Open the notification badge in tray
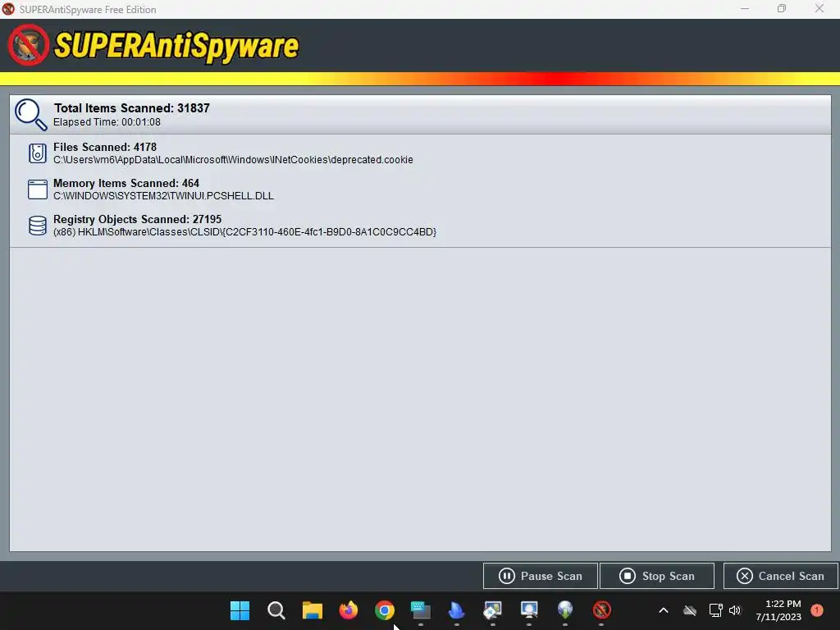840x630 pixels. tap(817, 610)
